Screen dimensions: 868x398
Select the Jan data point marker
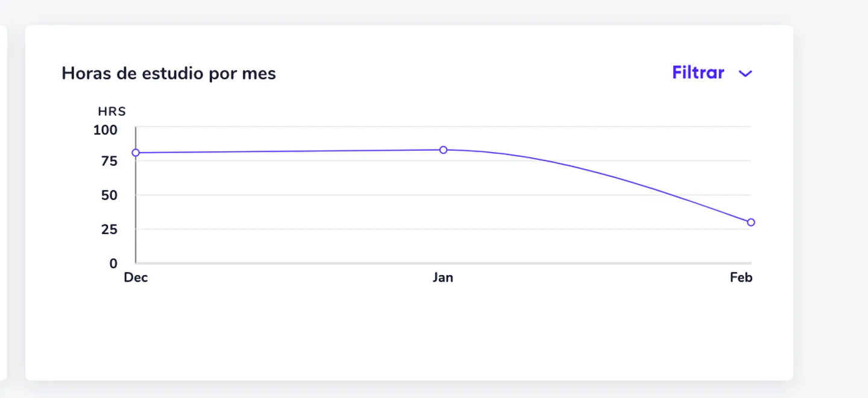(443, 150)
